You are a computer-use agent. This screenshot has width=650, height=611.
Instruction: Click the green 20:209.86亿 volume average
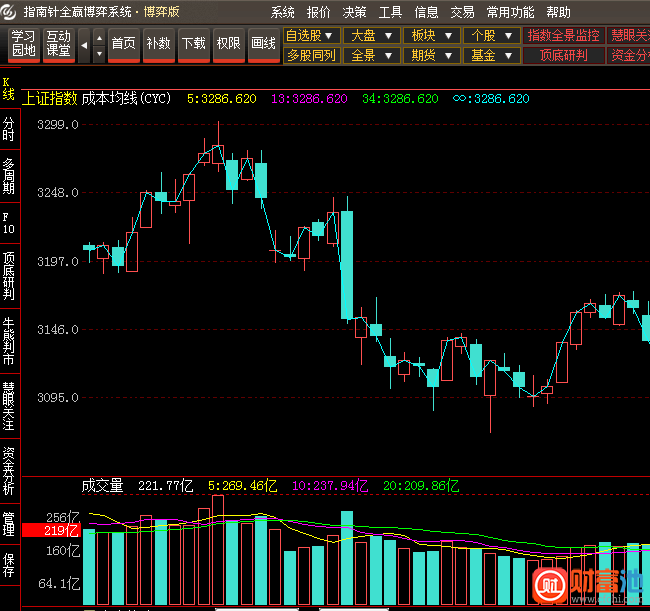point(421,485)
